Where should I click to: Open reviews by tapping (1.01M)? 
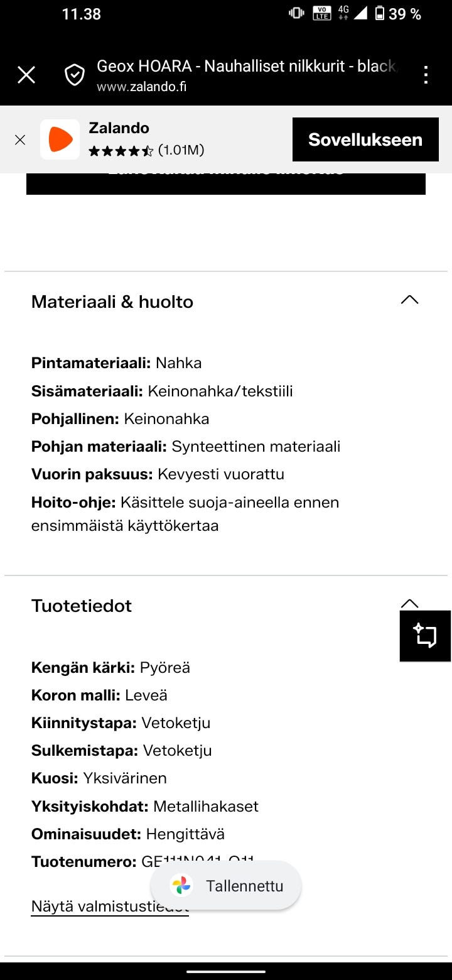[181, 151]
